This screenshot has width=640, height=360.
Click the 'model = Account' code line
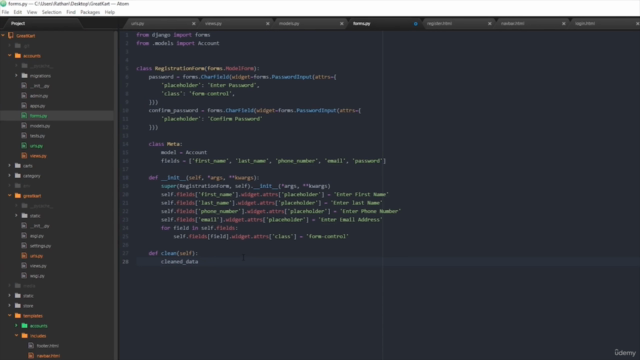[184, 152]
